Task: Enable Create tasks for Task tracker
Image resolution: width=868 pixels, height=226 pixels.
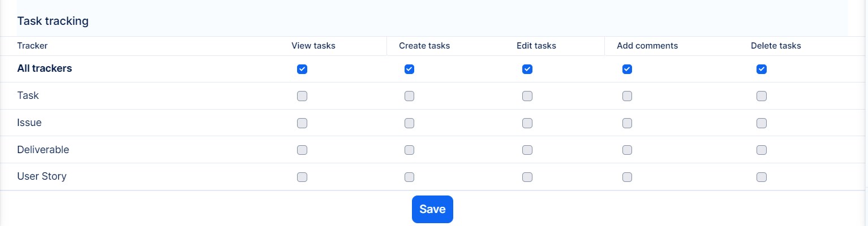Action: point(409,96)
